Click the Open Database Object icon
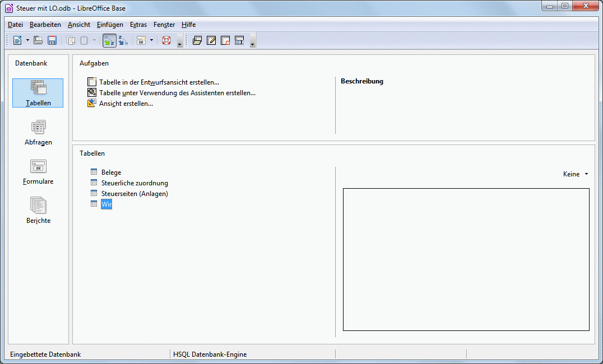Image resolution: width=603 pixels, height=364 pixels. coord(197,40)
